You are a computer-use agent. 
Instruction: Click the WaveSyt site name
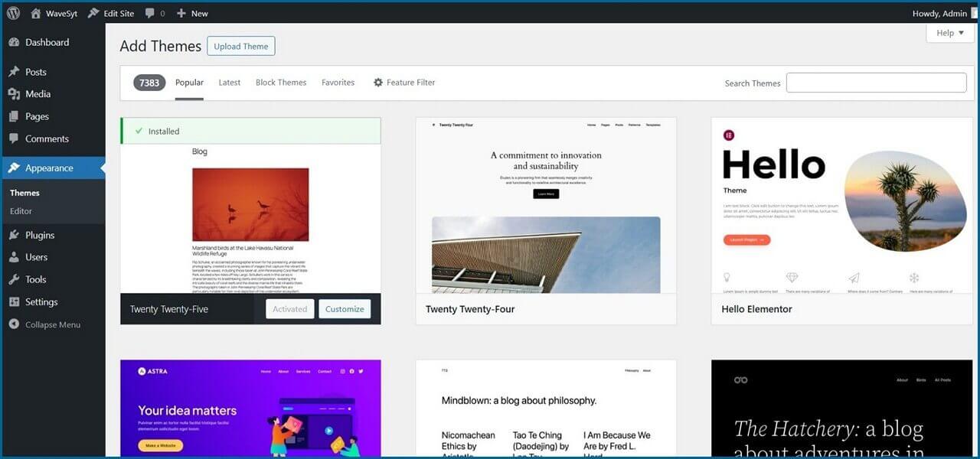point(63,13)
